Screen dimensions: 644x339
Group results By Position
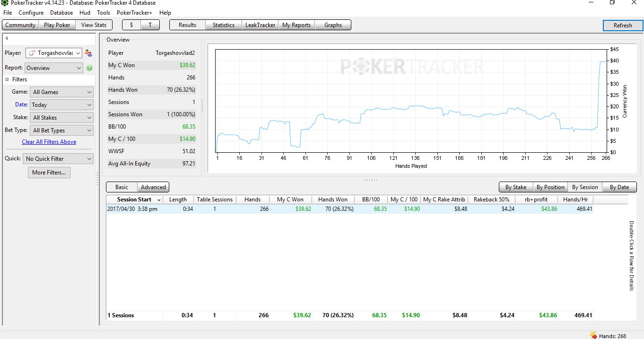(550, 187)
